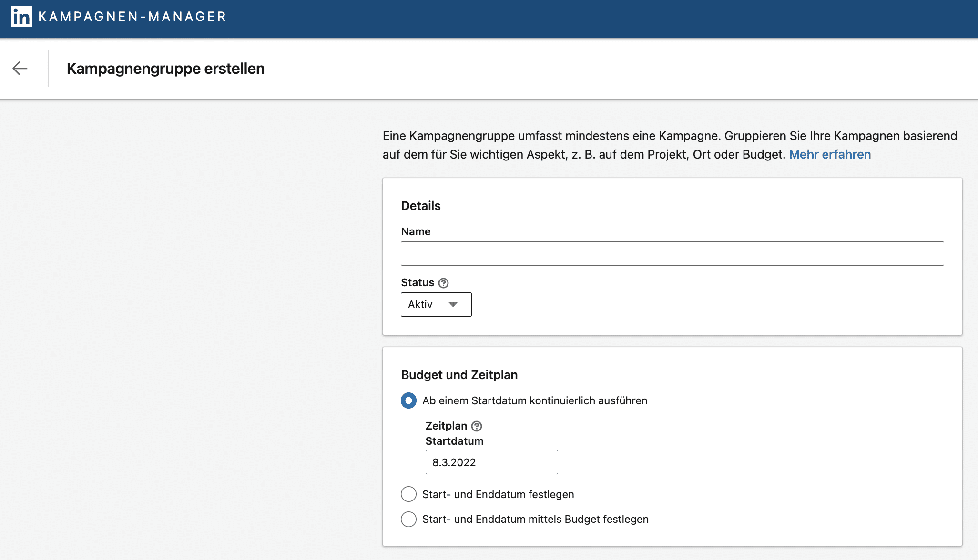Click the Details section heading

coord(421,206)
